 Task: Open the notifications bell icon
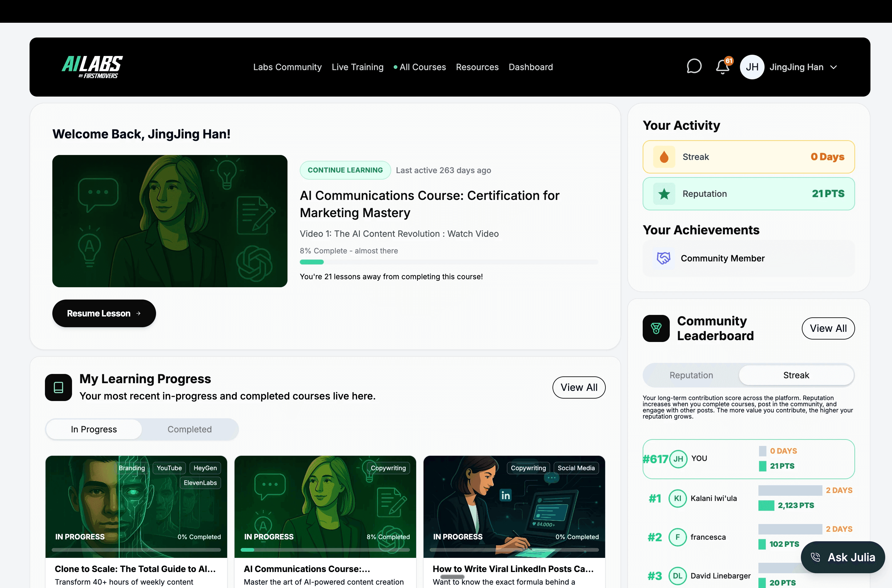pos(722,67)
